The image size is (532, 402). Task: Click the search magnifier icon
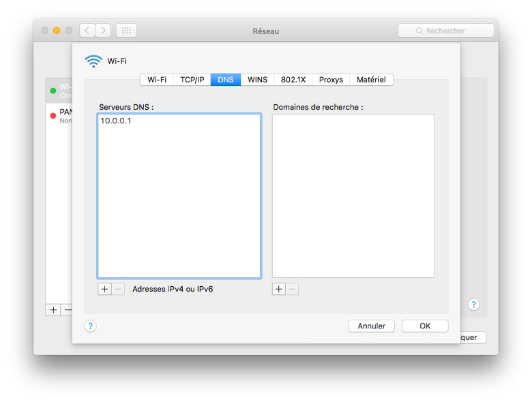[x=419, y=31]
